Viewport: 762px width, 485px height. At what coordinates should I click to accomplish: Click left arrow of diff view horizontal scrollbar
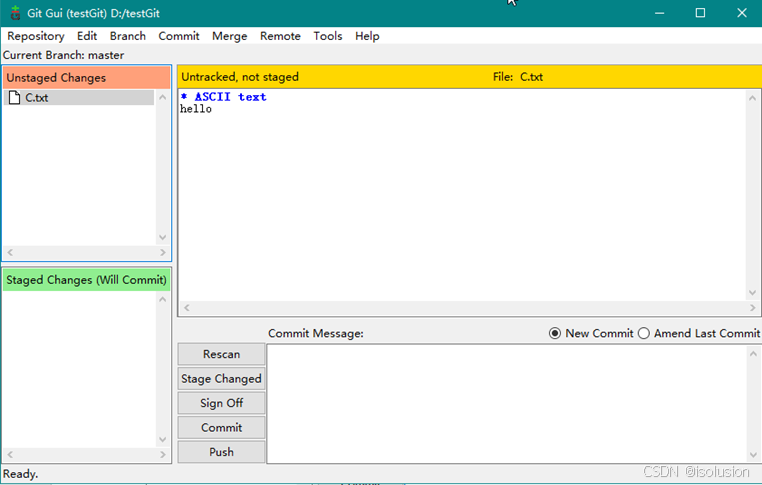click(187, 308)
